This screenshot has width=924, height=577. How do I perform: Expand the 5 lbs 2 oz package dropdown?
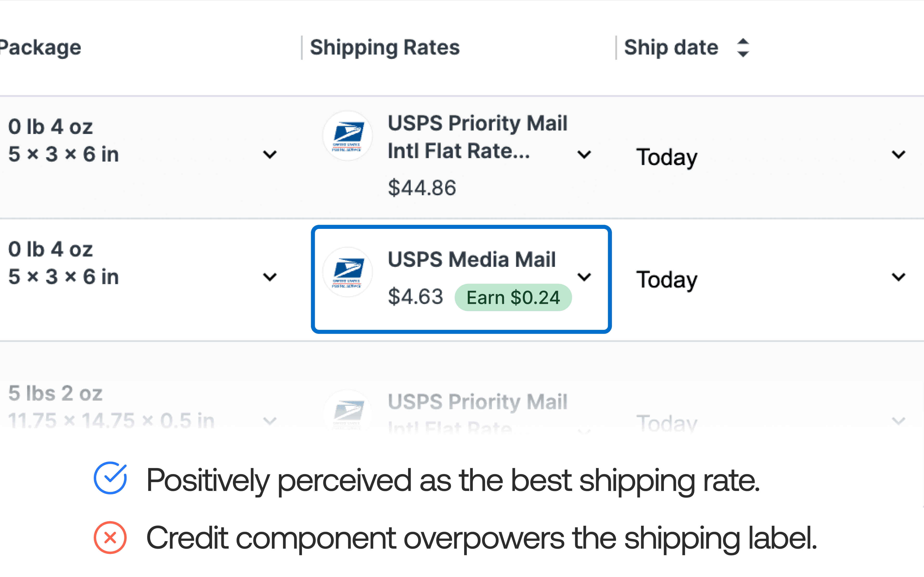[270, 421]
